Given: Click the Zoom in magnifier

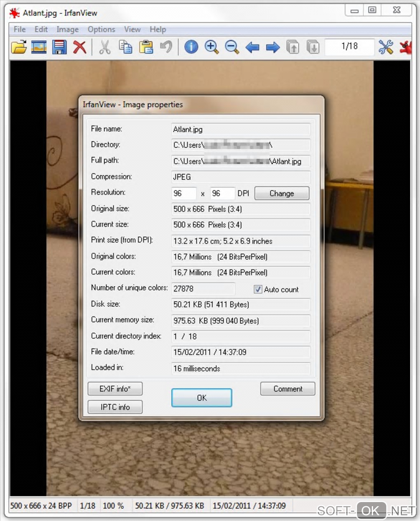Looking at the screenshot, I should coord(212,47).
